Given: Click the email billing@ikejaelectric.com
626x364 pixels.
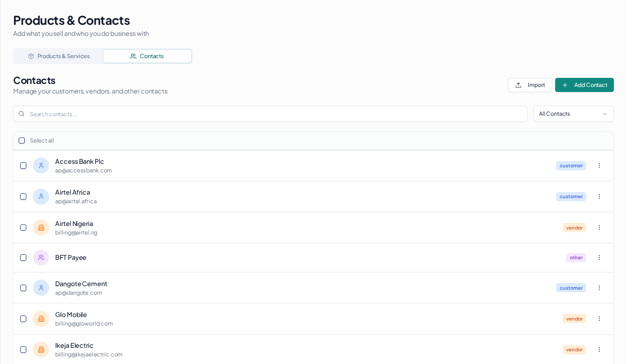Looking at the screenshot, I should pos(89,354).
